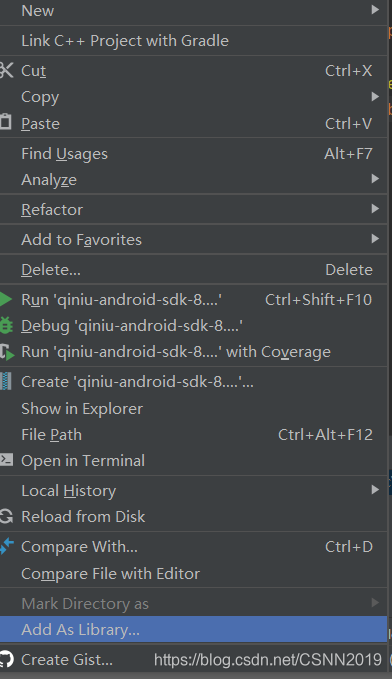The height and width of the screenshot is (679, 392).
Task: Click the blue Compare With arrows icon
Action: click(x=6, y=546)
